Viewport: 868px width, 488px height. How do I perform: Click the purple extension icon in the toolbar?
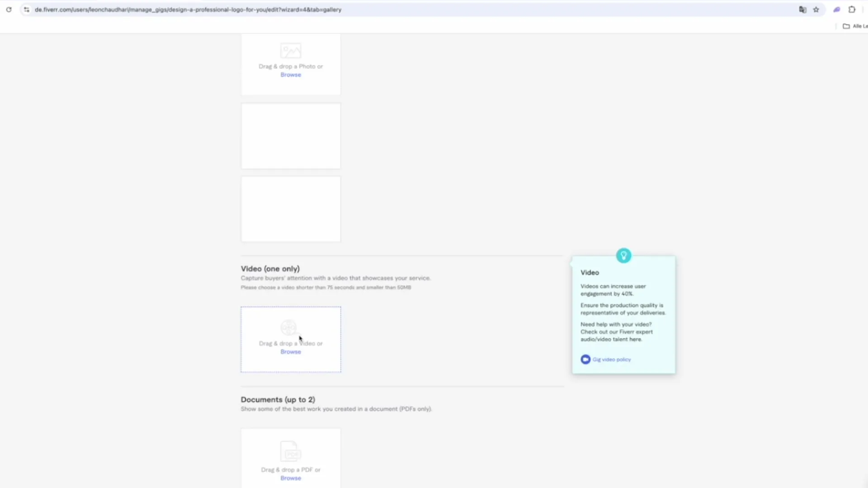pos(837,9)
